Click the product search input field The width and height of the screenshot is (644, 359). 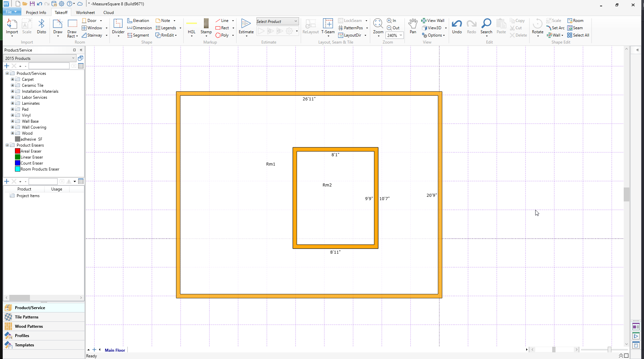(x=49, y=66)
